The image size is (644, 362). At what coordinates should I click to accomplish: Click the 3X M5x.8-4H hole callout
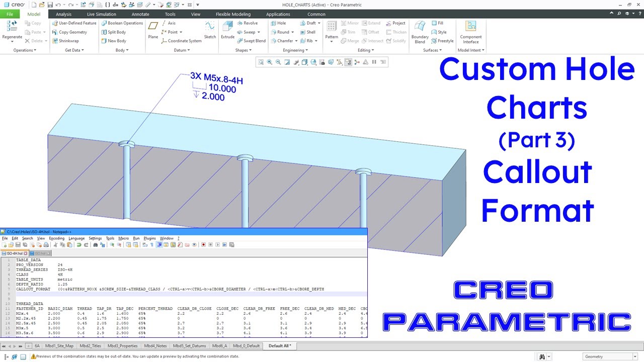(217, 77)
